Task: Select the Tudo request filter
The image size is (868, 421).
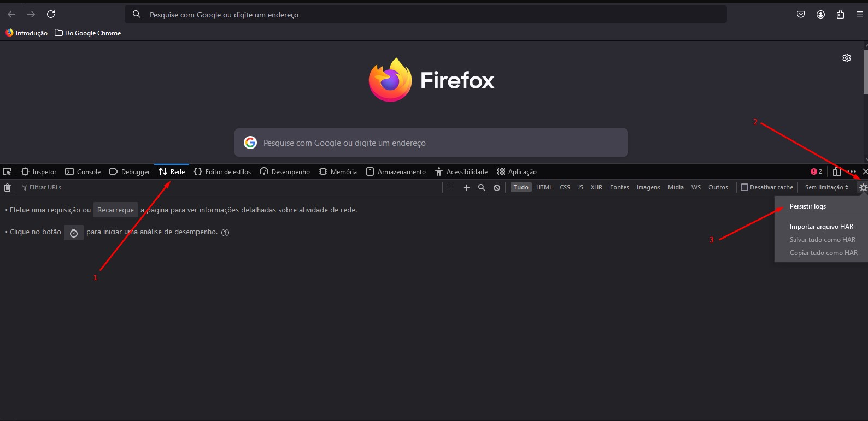Action: pyautogui.click(x=521, y=187)
